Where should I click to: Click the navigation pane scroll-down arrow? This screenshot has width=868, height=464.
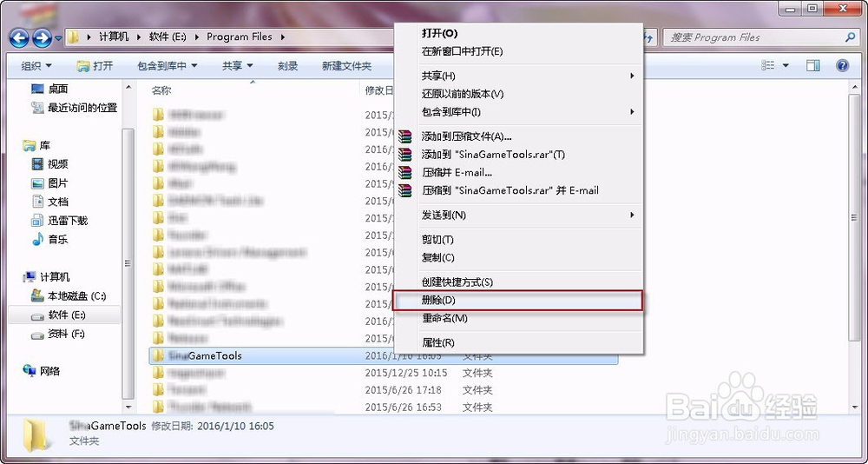[128, 408]
